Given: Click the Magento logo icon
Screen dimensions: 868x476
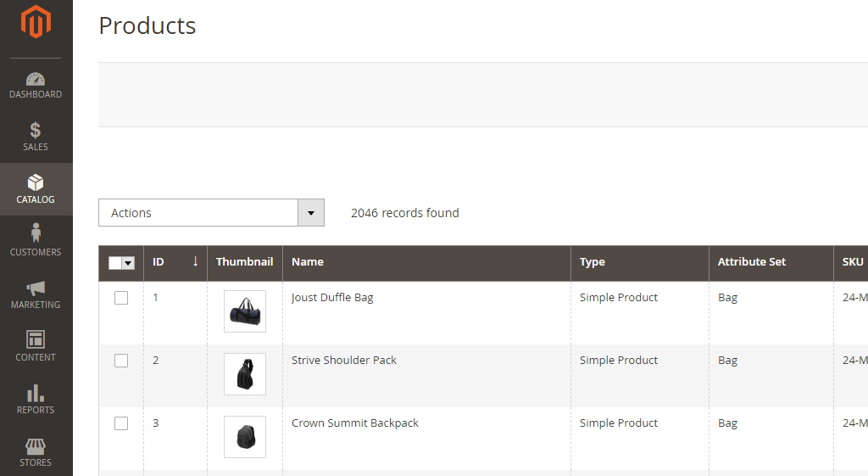Looking at the screenshot, I should [36, 23].
